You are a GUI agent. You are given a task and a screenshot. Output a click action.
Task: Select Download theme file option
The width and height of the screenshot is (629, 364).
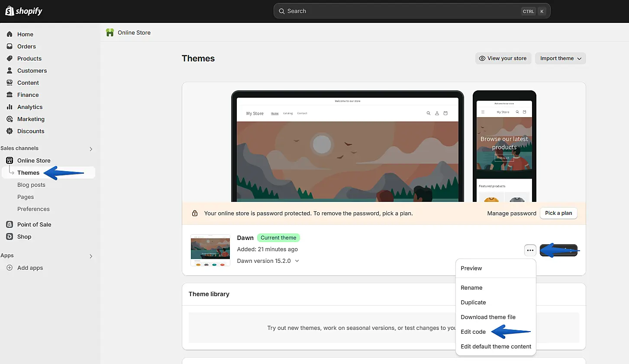[x=488, y=317]
